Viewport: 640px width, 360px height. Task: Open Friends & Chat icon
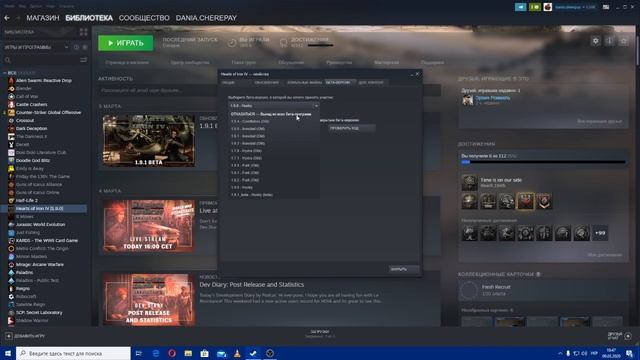pyautogui.click(x=628, y=336)
